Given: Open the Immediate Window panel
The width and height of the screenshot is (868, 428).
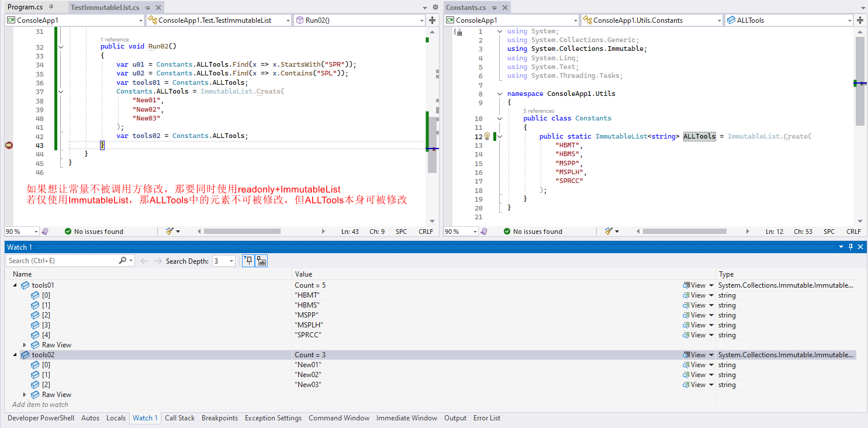Looking at the screenshot, I should (x=407, y=418).
